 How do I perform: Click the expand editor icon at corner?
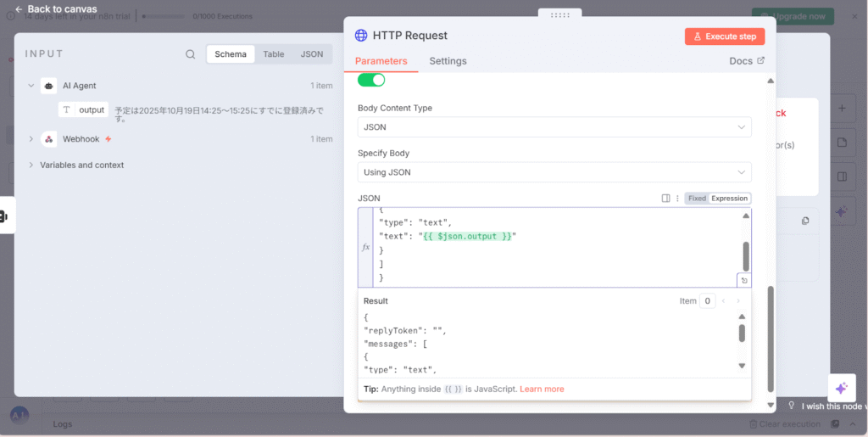click(743, 280)
